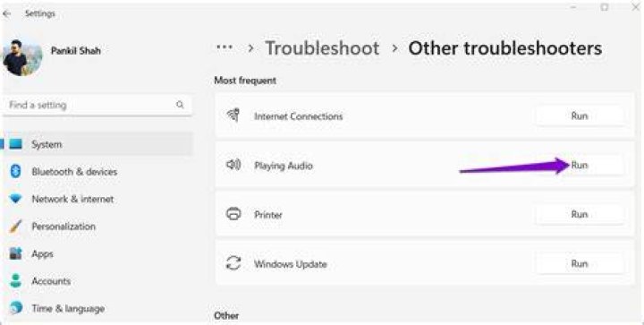Click the Apps icon in sidebar
This screenshot has height=325, width=644.
coord(15,253)
